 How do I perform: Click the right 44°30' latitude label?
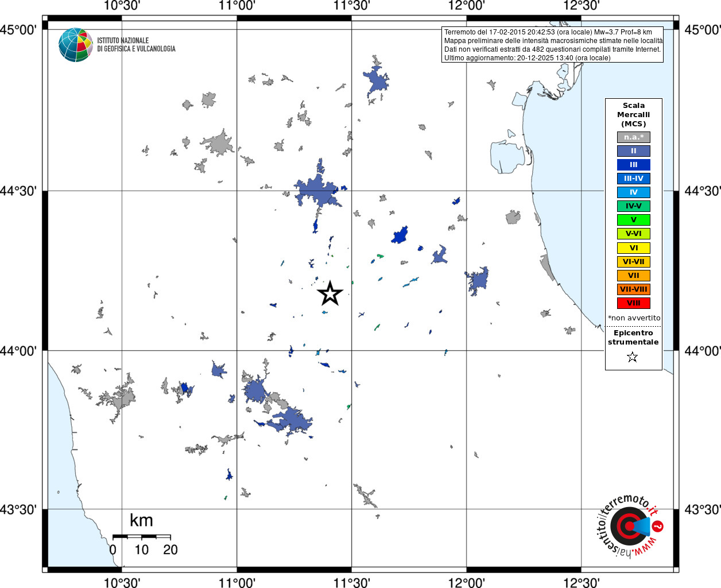pyautogui.click(x=703, y=191)
